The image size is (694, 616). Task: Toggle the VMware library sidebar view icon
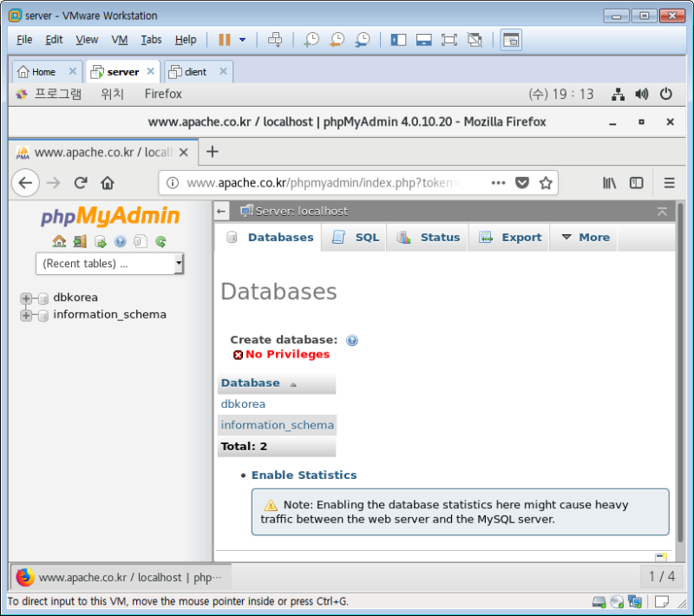tap(398, 40)
